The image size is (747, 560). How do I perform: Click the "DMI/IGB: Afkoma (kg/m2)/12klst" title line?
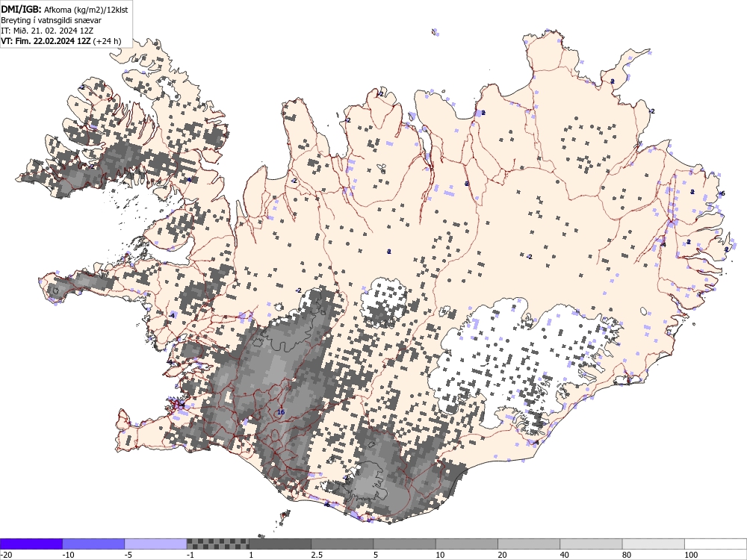coord(64,9)
